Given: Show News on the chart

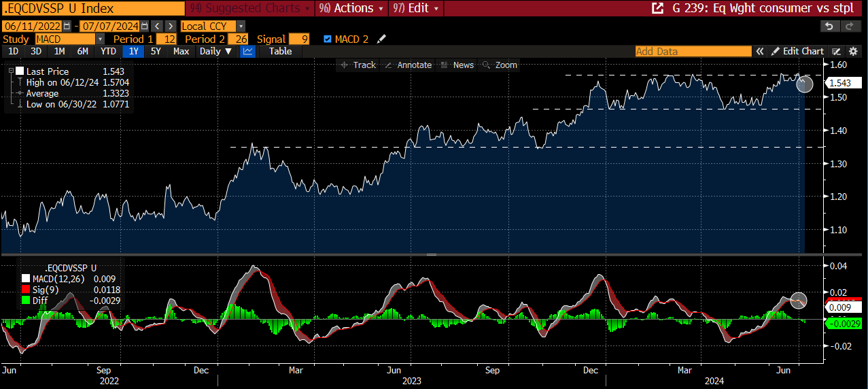Looking at the screenshot, I should click(457, 65).
